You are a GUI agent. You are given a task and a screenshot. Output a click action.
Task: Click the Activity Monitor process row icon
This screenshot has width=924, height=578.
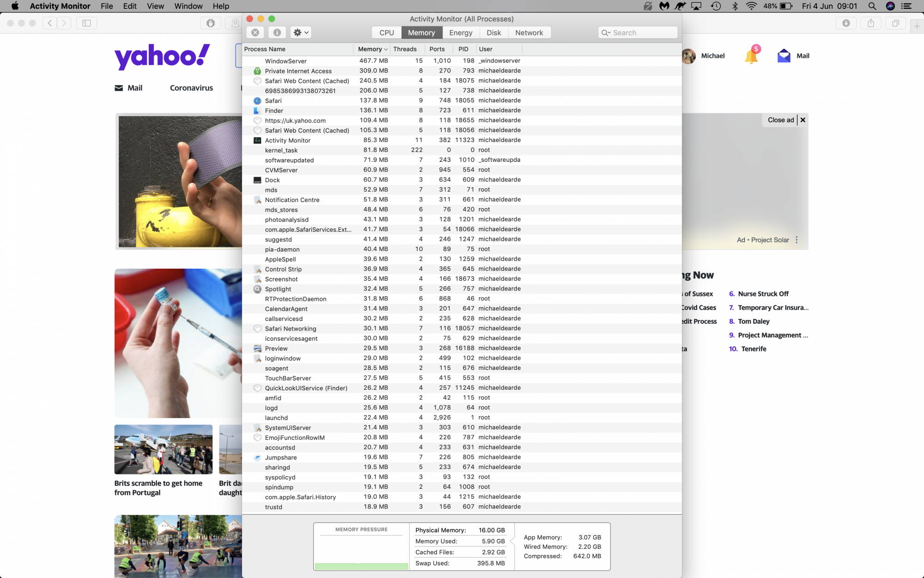[257, 140]
